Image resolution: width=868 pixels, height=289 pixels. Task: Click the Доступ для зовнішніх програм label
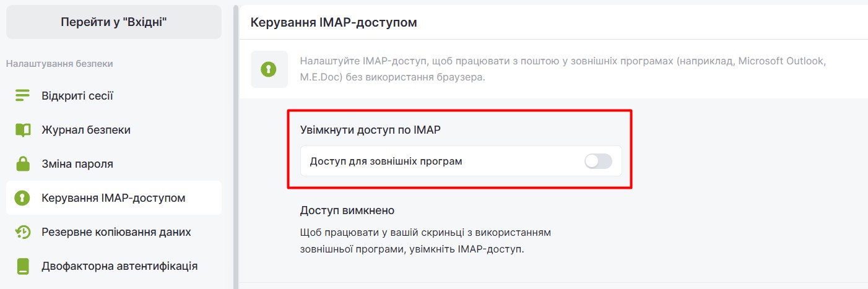386,162
